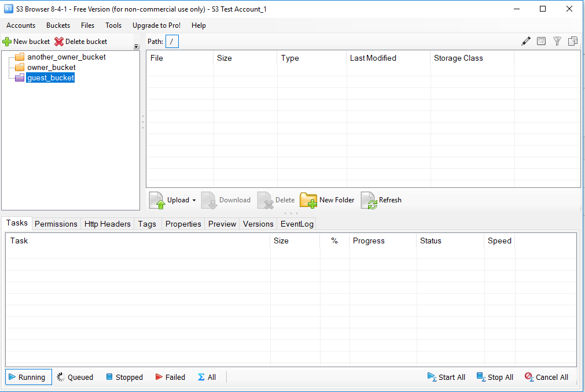The width and height of the screenshot is (585, 392).
Task: Switch to the Permissions tab
Action: click(x=56, y=224)
